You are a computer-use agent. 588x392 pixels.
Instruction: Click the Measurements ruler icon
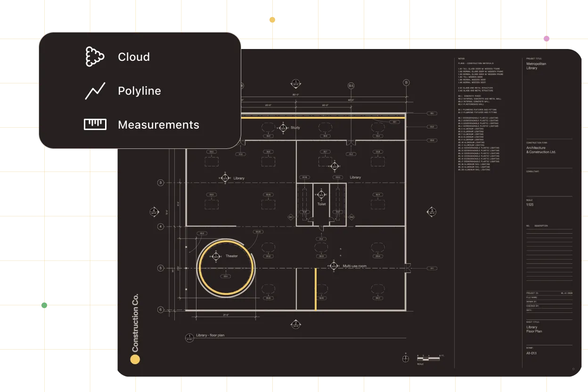click(x=95, y=124)
